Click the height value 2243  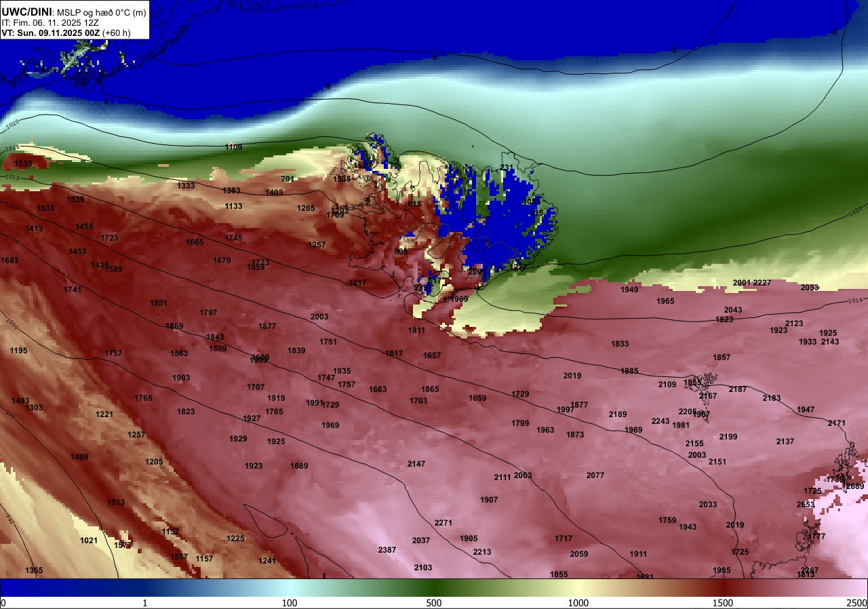coord(660,421)
